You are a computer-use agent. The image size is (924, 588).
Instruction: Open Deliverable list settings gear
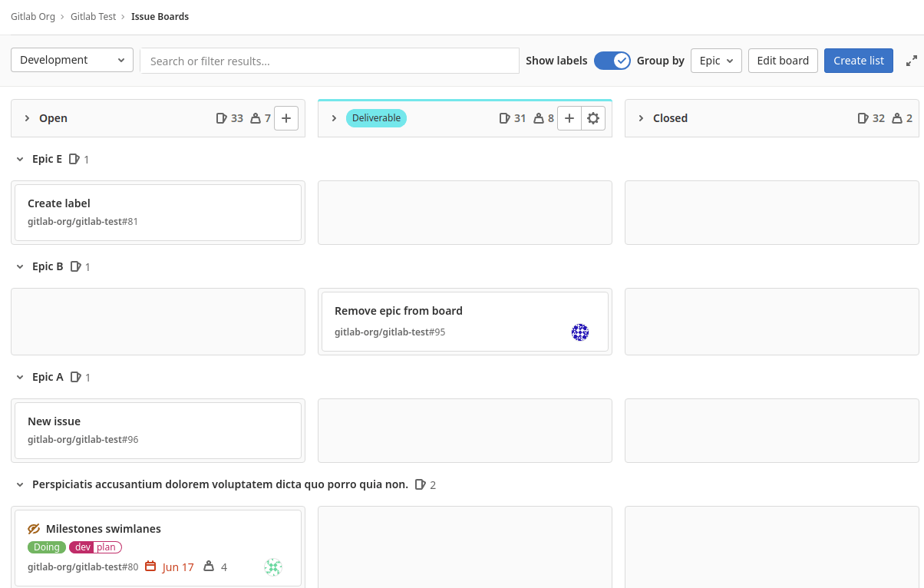point(593,118)
